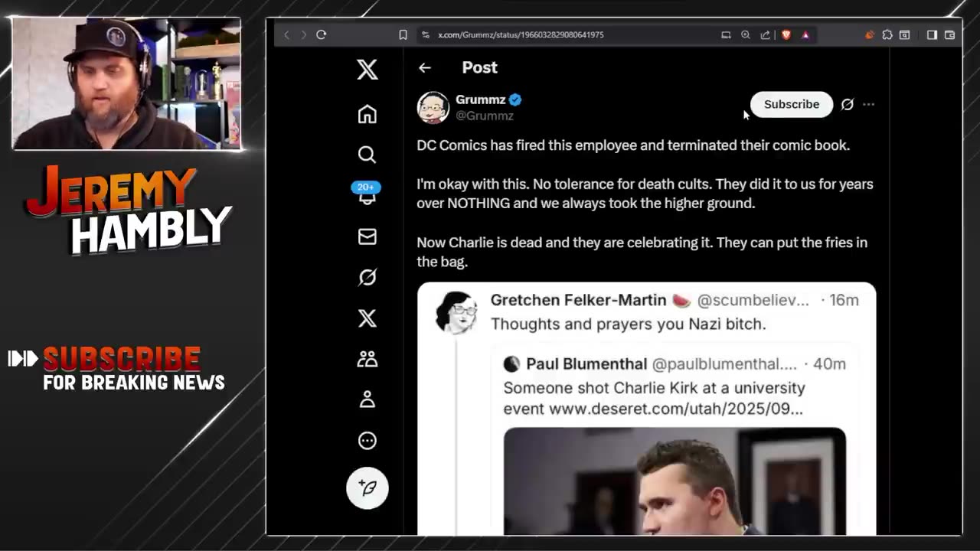This screenshot has width=980, height=551.
Task: Click the browser back arrow
Action: tap(286, 34)
